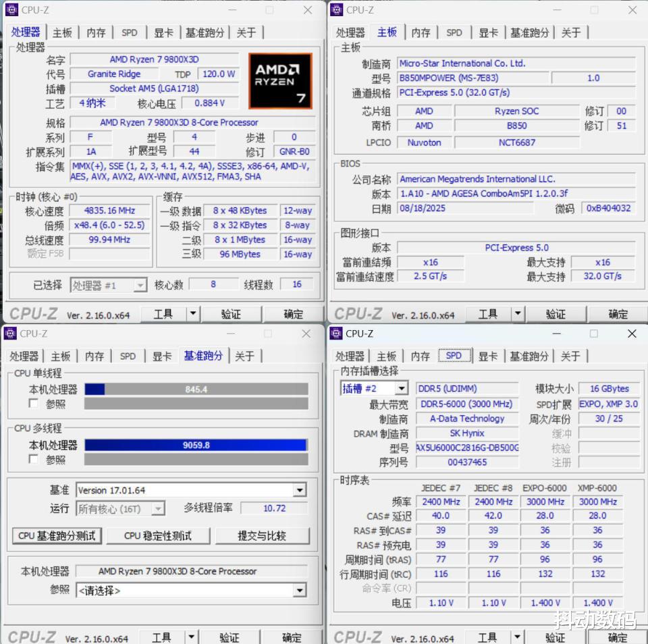
Task: Switch to 关于 tab in benchmark window
Action: click(244, 356)
